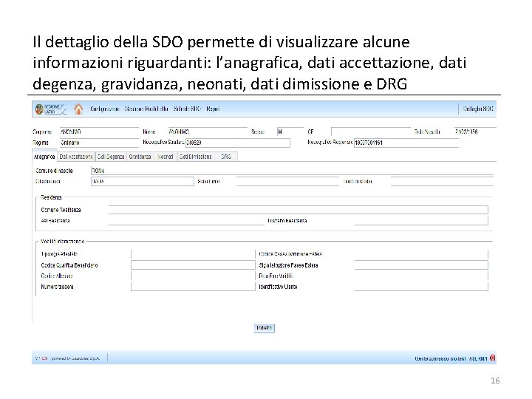The height and width of the screenshot is (399, 532).
Task: Switch to the Dati Dimissione tab
Action: pos(195,157)
